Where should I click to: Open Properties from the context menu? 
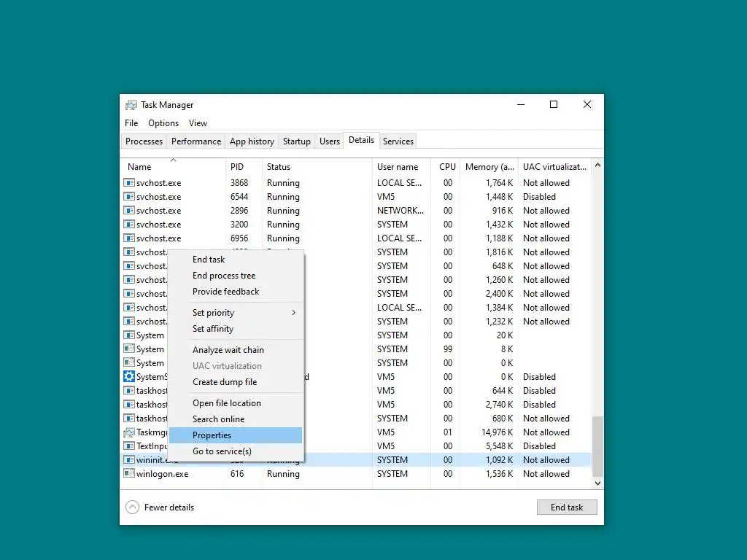coord(236,435)
